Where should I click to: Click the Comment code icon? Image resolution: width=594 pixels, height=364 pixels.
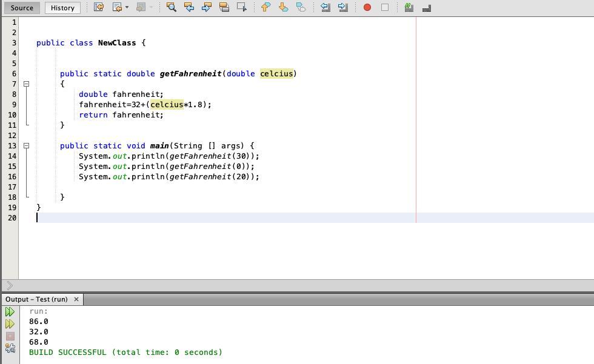click(x=409, y=7)
